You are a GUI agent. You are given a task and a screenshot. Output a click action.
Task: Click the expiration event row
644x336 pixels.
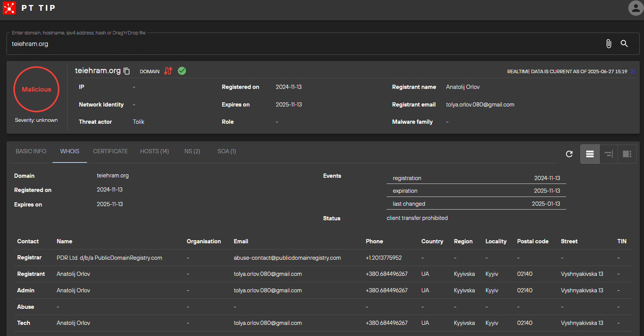point(476,191)
